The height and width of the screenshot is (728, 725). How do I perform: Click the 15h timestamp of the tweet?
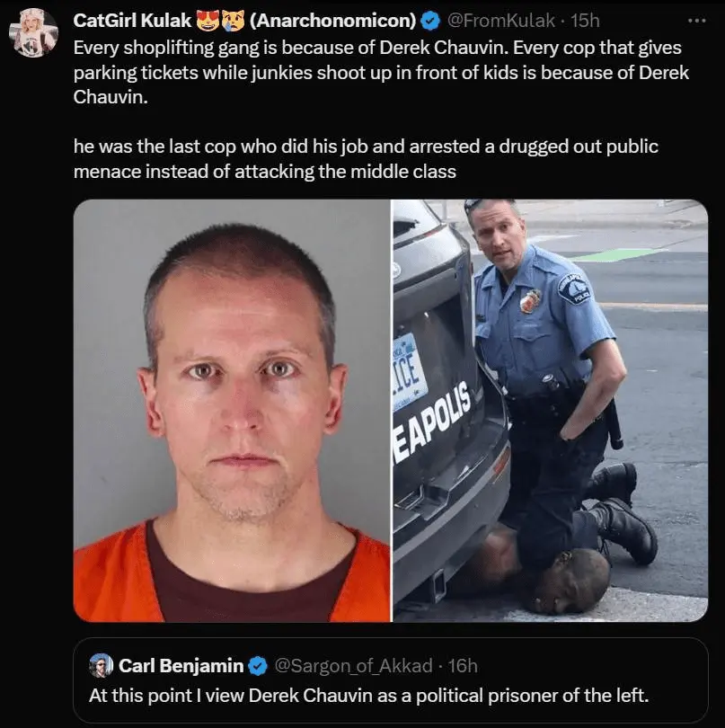(585, 21)
